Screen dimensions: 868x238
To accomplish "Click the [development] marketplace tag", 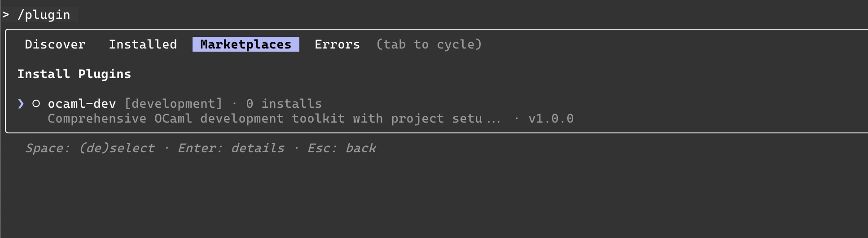I will tap(173, 104).
